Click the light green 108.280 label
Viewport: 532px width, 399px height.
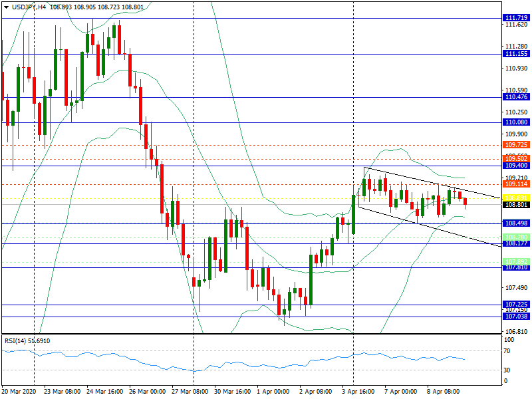[516, 237]
